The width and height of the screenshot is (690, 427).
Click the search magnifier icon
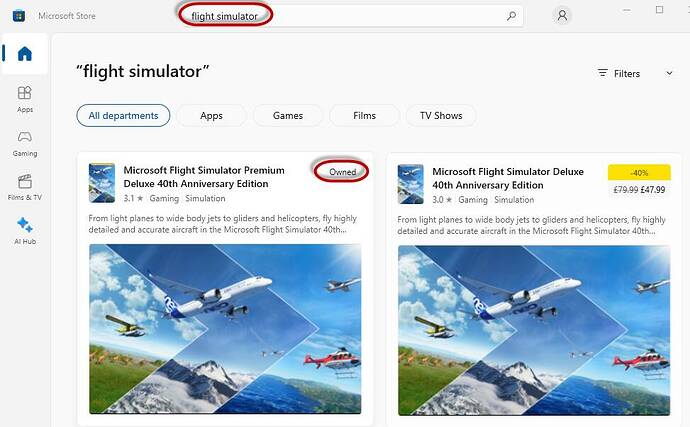[x=511, y=16]
